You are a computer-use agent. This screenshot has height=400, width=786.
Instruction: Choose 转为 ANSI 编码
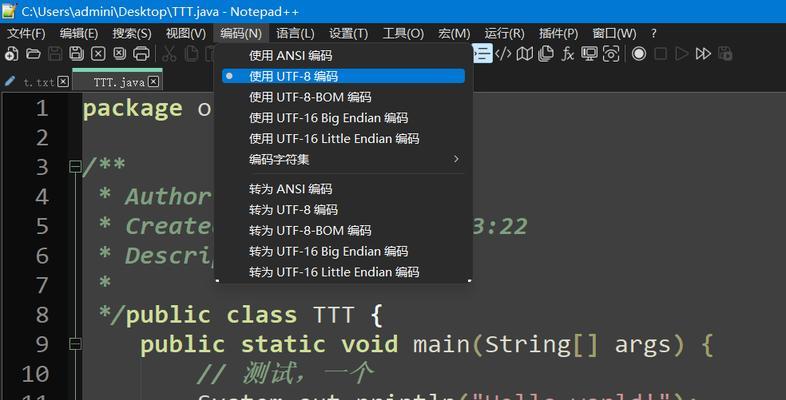point(343,189)
